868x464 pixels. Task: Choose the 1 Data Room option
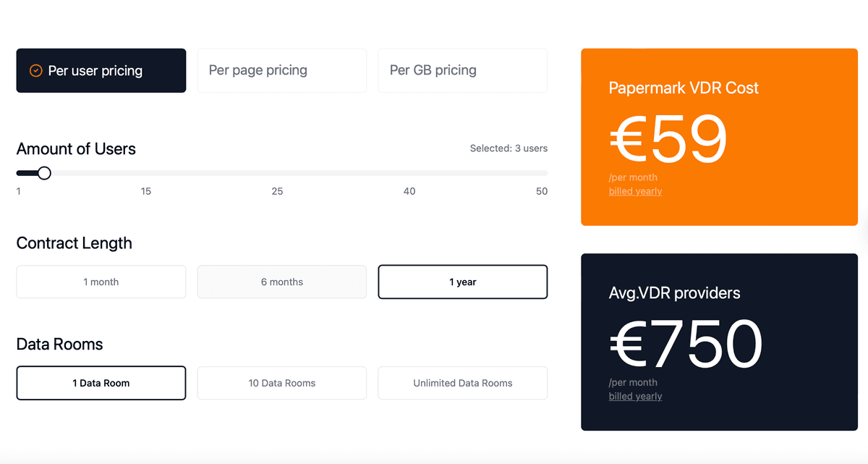click(101, 383)
